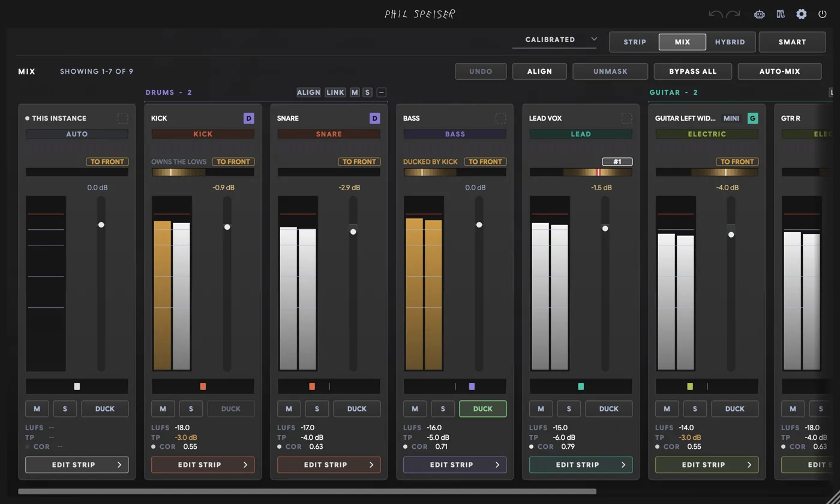Viewport: 840px width, 504px height.
Task: Click the #1 priority badge on Lead Vox
Action: click(617, 161)
